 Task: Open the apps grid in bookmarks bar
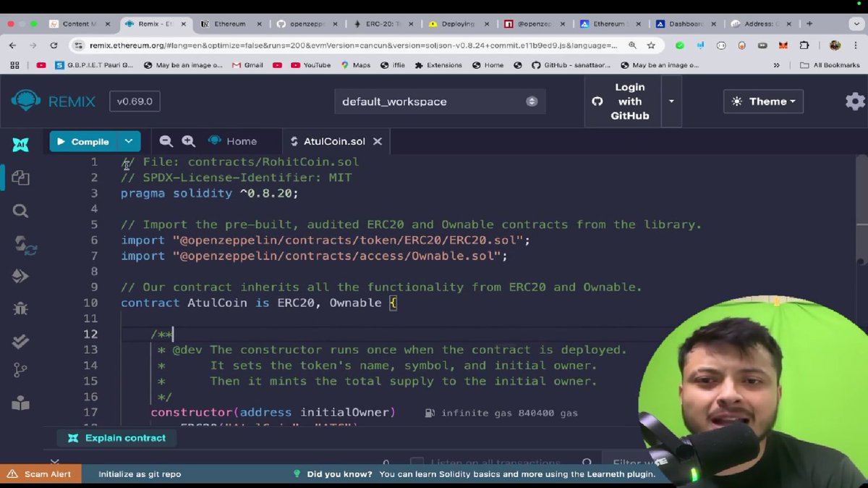tap(14, 65)
